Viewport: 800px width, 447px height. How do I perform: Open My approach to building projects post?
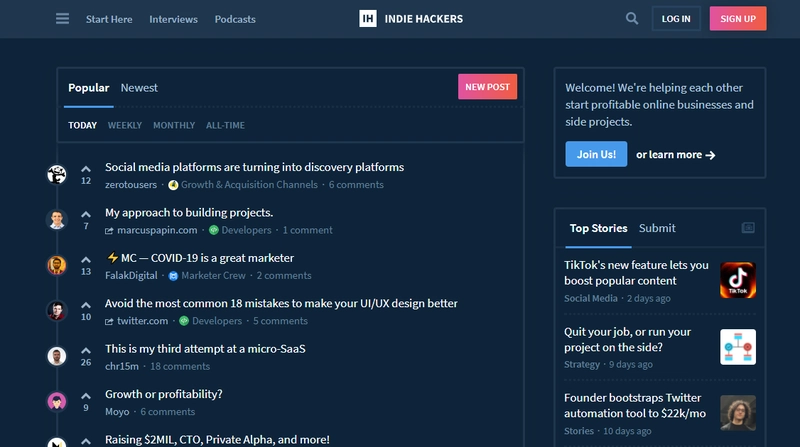[x=189, y=213]
